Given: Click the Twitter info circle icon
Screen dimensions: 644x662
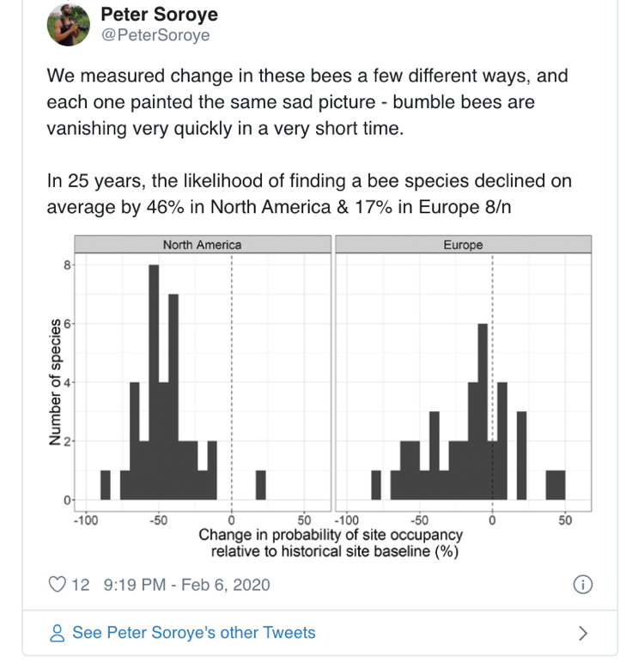Looking at the screenshot, I should pos(581,585).
